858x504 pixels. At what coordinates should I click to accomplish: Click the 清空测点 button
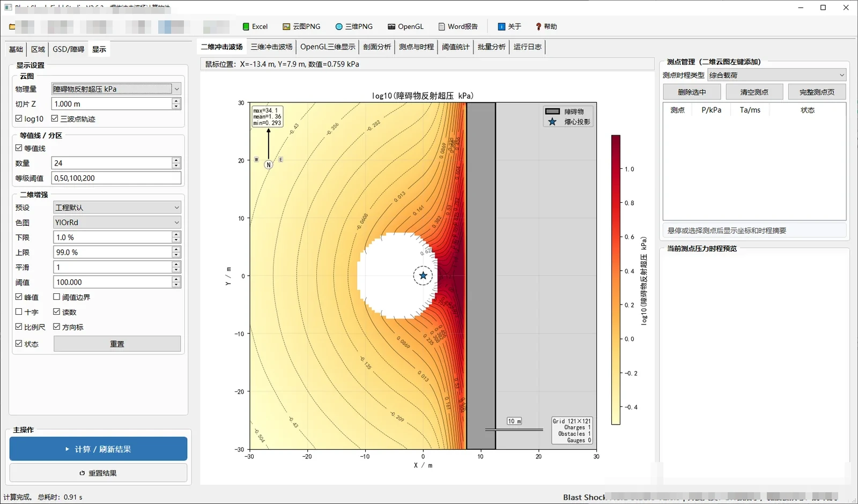tap(755, 92)
